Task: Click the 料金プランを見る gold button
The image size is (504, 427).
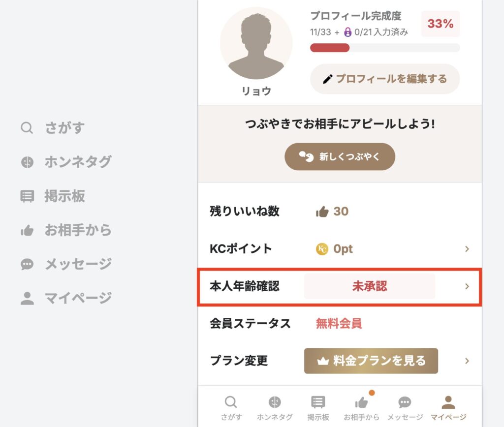Action: click(371, 361)
